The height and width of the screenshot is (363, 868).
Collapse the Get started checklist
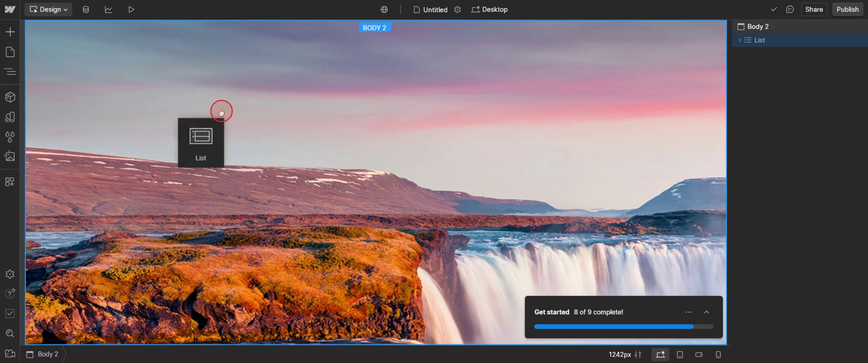pos(707,312)
